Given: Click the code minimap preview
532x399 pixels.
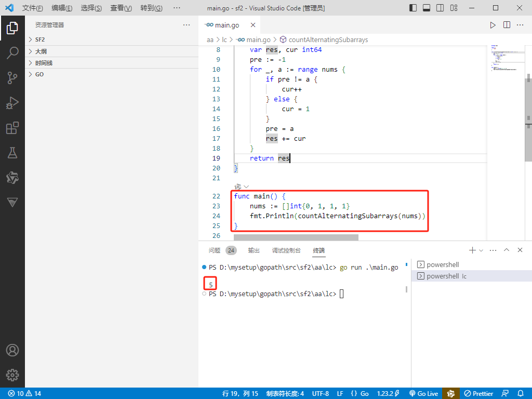Looking at the screenshot, I should [506, 58].
